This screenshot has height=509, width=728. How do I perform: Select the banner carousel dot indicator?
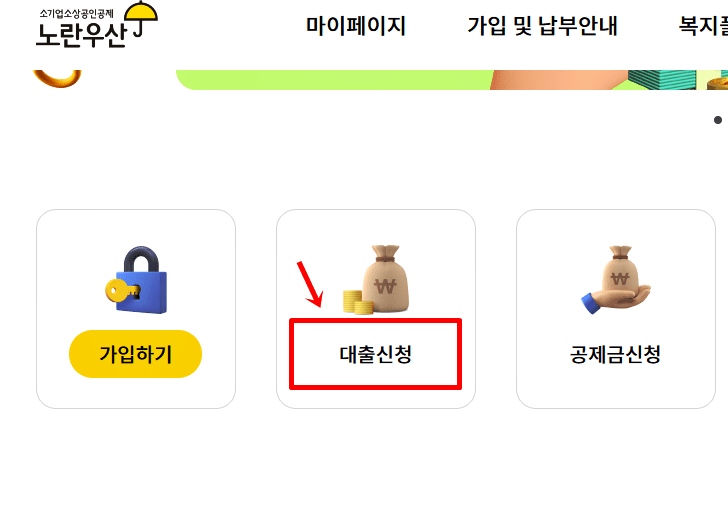pos(718,120)
